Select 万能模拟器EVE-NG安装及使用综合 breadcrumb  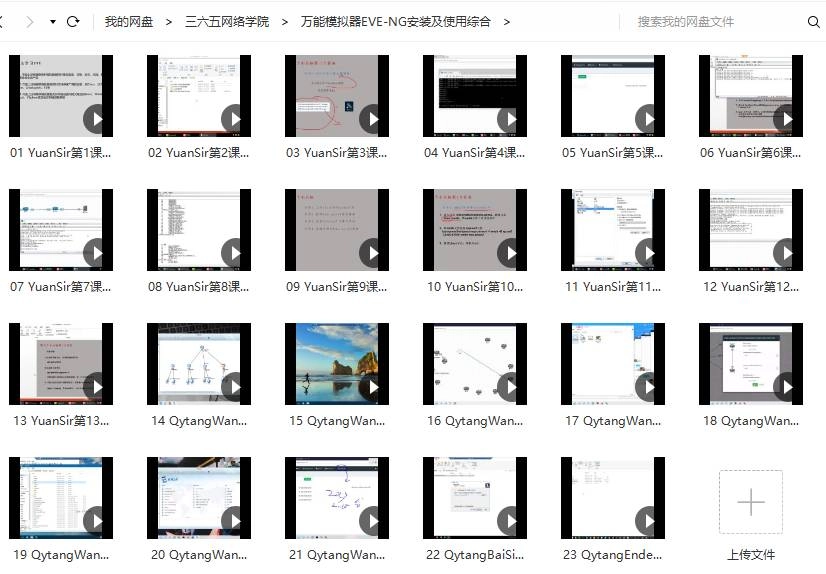coord(396,22)
